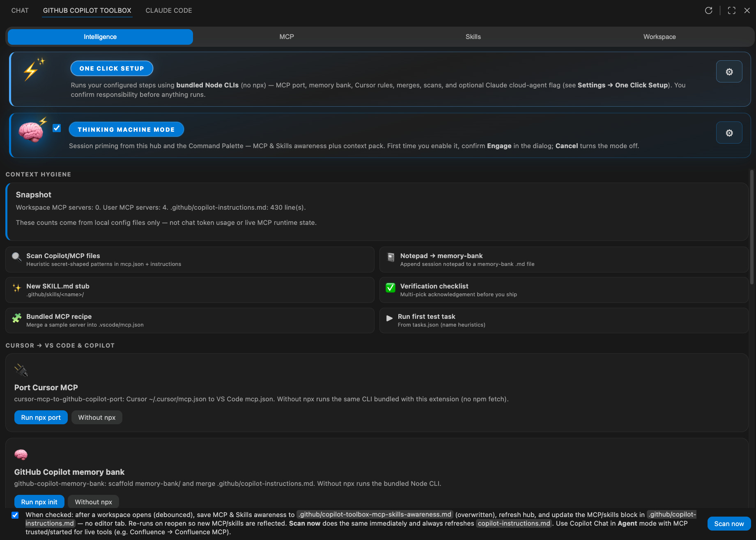Click the vertical scrollbar on the right
This screenshot has height=540, width=756.
(752, 227)
